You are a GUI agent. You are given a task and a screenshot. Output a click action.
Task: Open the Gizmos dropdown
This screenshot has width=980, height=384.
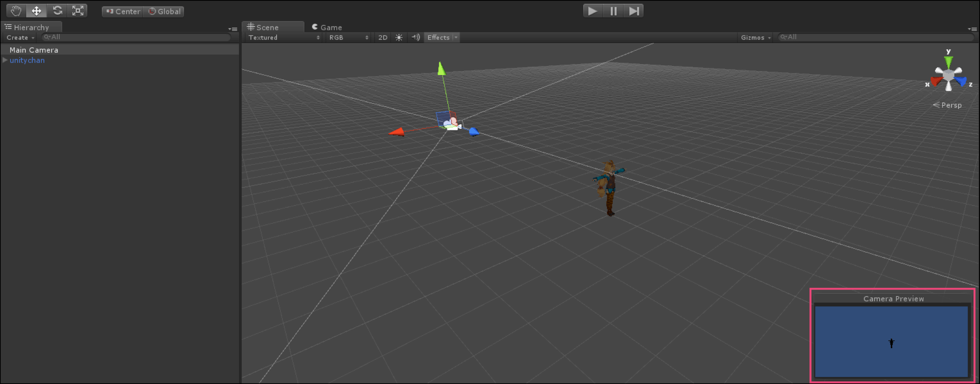(755, 37)
